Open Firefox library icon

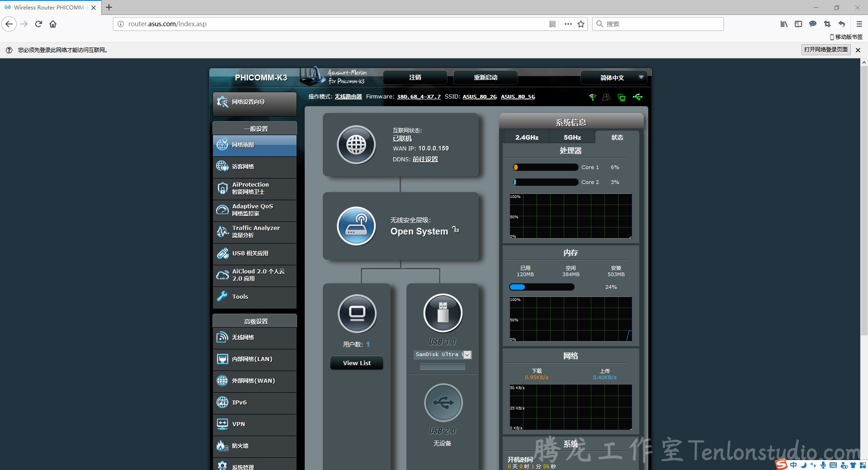(x=784, y=24)
